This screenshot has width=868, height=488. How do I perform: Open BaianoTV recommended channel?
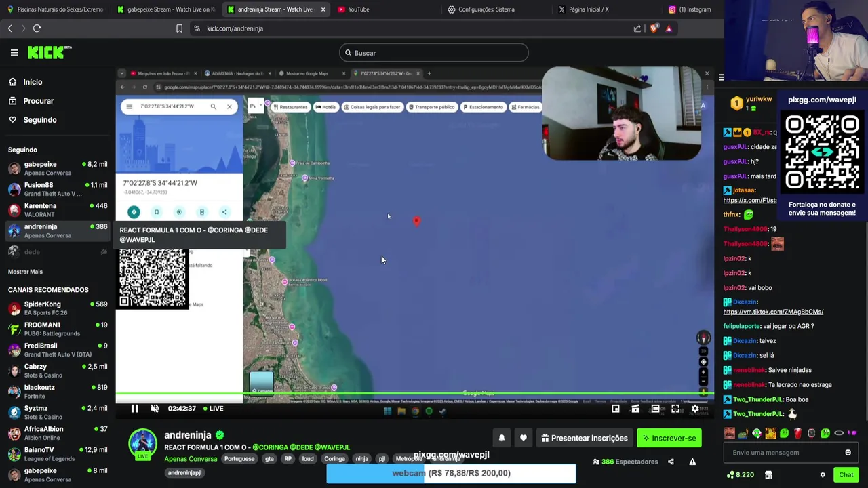click(x=58, y=454)
